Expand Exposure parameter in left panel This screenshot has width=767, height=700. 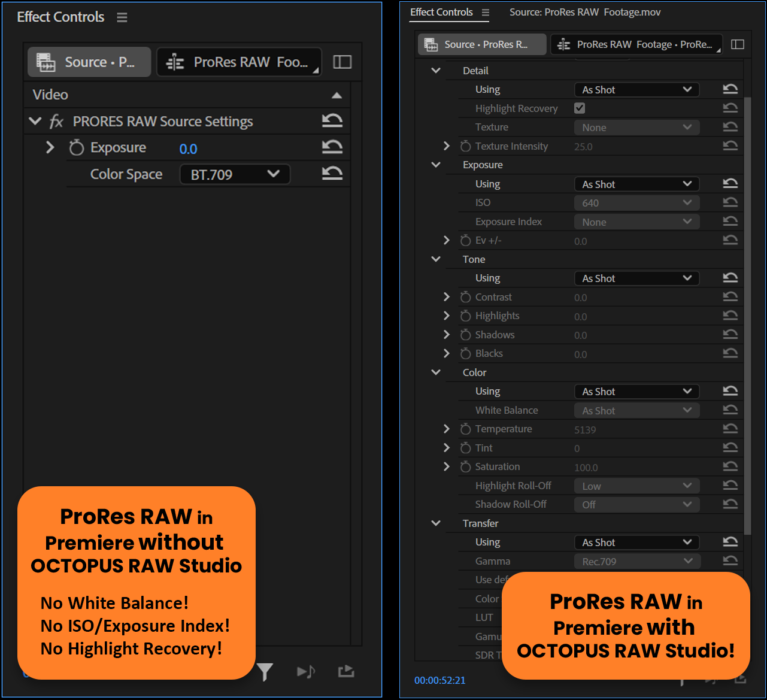pyautogui.click(x=50, y=147)
